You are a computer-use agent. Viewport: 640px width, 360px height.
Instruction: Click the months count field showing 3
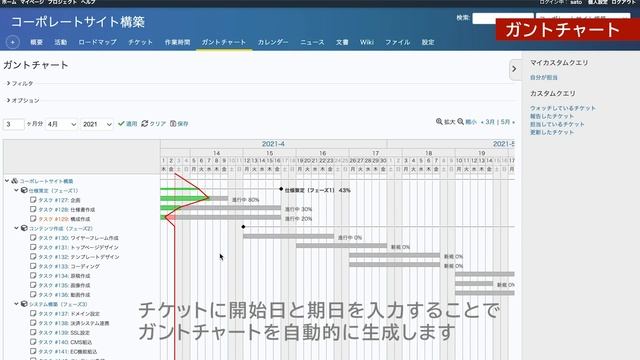(14, 124)
